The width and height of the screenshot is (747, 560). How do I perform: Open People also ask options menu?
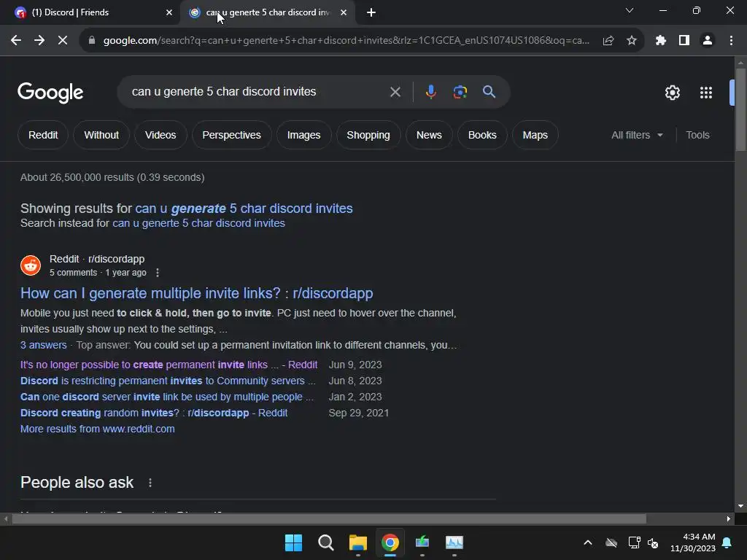(x=150, y=483)
